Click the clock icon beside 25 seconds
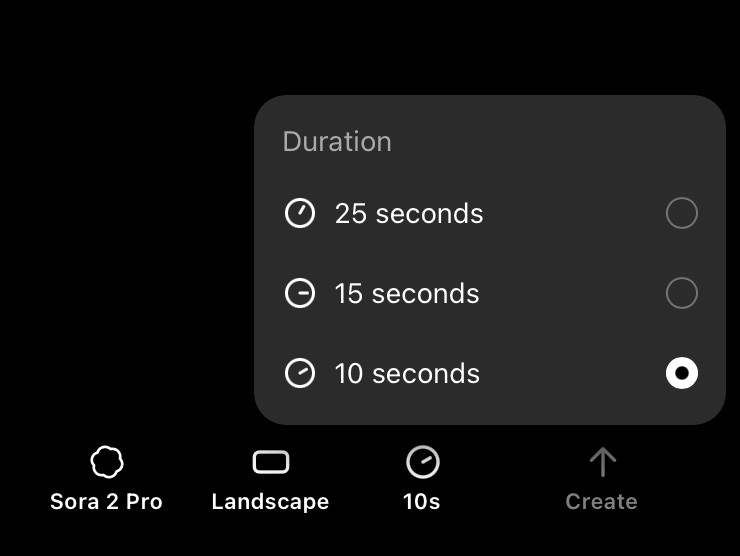The width and height of the screenshot is (740, 556). coord(300,213)
